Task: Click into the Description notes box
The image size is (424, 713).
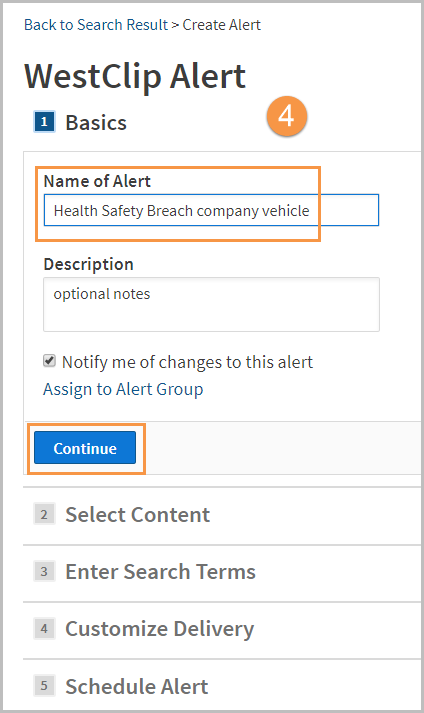Action: tap(211, 304)
